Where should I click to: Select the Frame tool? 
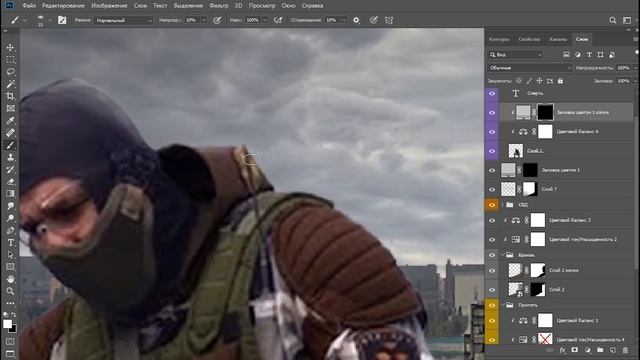click(x=10, y=109)
